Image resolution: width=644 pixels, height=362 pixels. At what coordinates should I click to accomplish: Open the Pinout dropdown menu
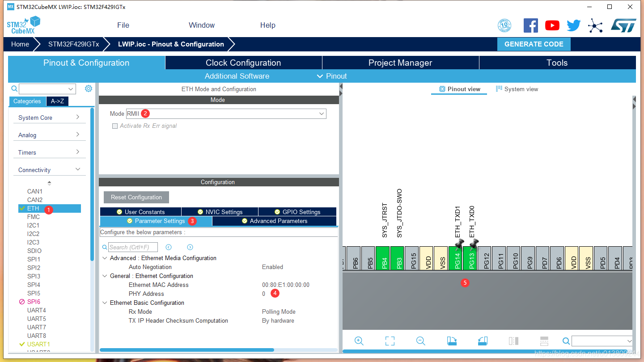332,76
